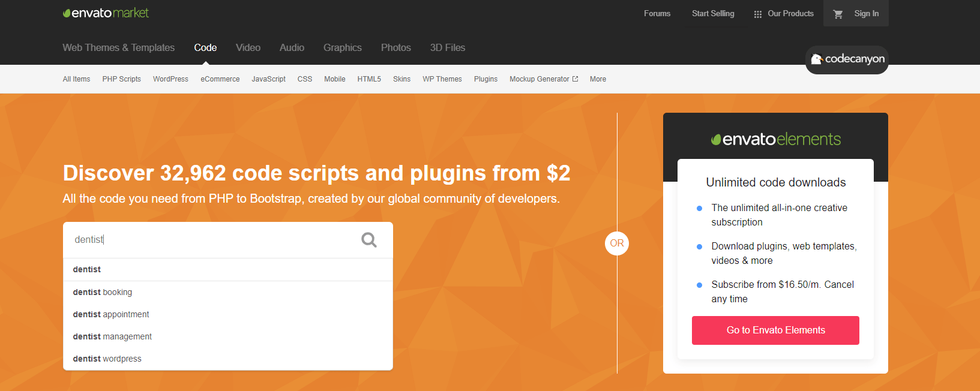Submit search with the magnifying glass icon
The image size is (980, 391).
[369, 240]
